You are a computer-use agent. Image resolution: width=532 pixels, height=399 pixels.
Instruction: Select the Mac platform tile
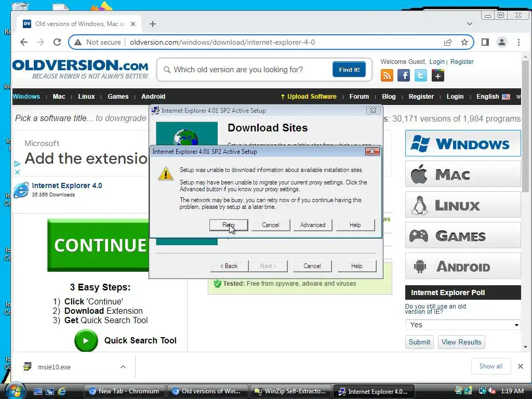(463, 174)
